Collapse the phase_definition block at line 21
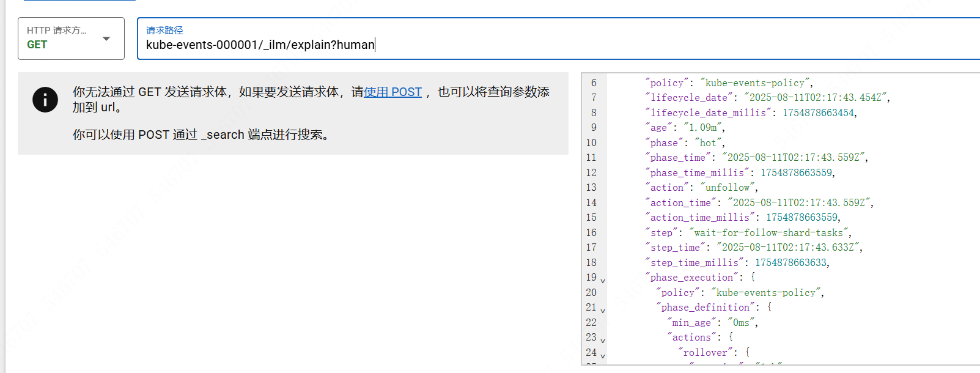This screenshot has width=980, height=373. pos(603,311)
